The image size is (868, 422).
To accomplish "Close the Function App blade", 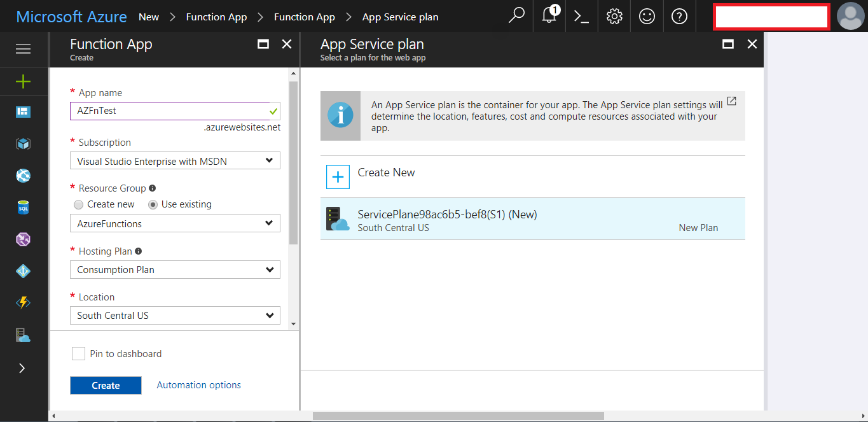I will pos(287,44).
